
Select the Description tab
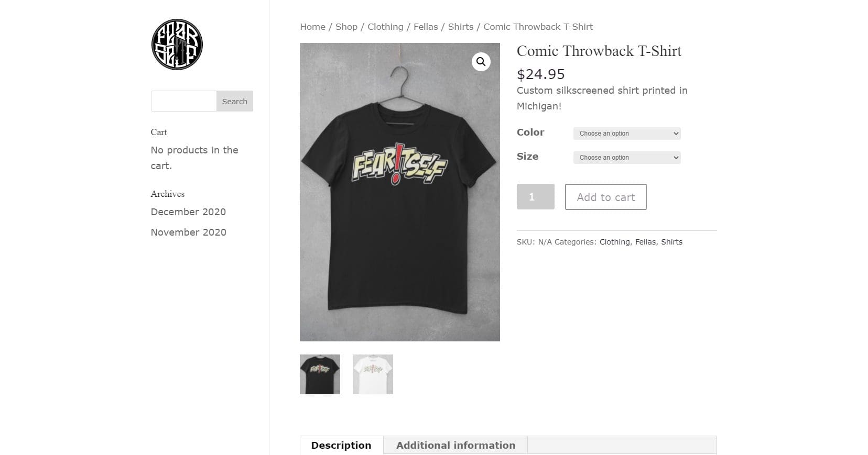[x=341, y=445]
